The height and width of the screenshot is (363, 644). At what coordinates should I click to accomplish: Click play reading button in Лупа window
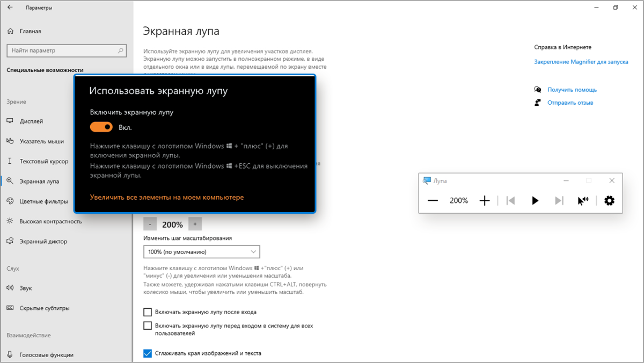coord(535,200)
